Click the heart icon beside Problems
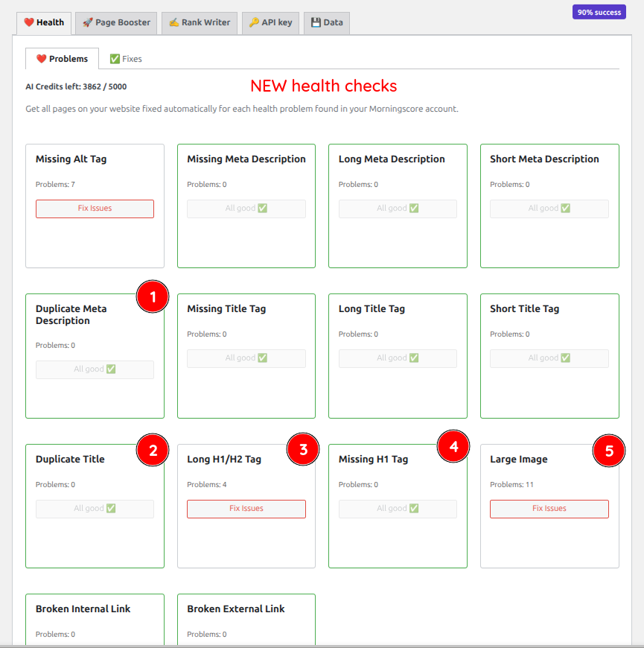The height and width of the screenshot is (648, 644). pyautogui.click(x=41, y=59)
